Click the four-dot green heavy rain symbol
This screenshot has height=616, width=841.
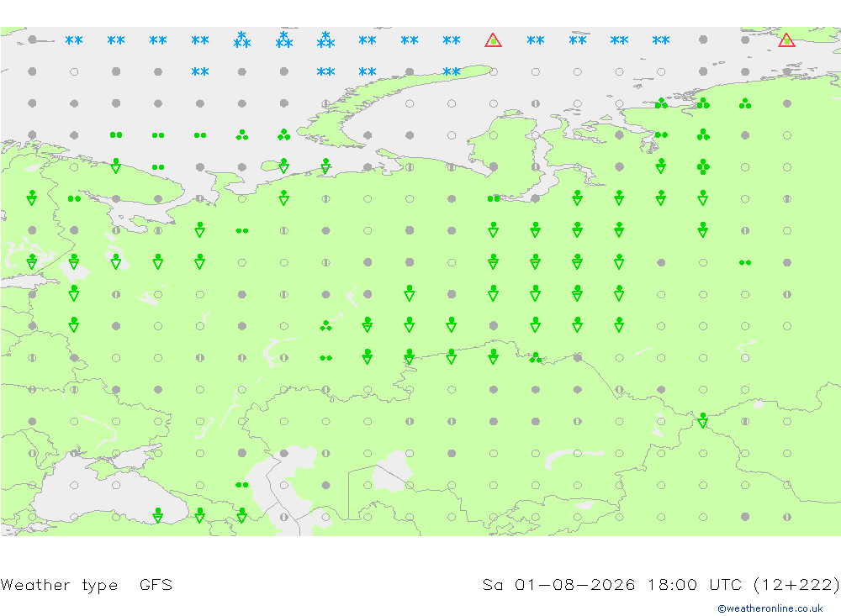coord(703,167)
